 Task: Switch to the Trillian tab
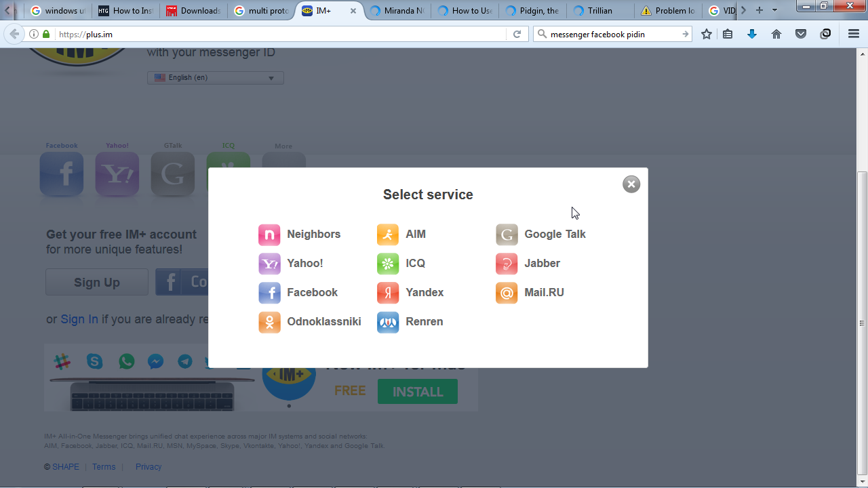(600, 11)
